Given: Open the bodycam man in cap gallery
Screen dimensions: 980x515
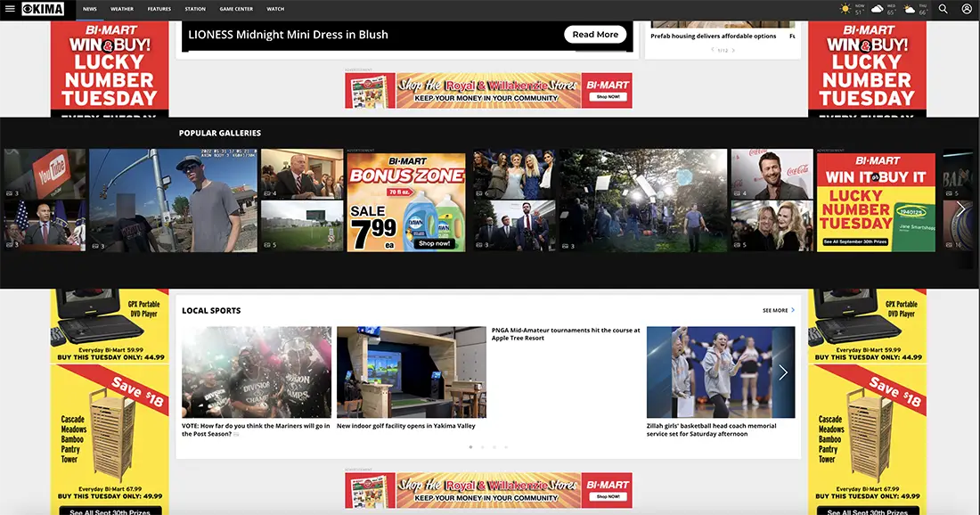Looking at the screenshot, I should coord(173,200).
